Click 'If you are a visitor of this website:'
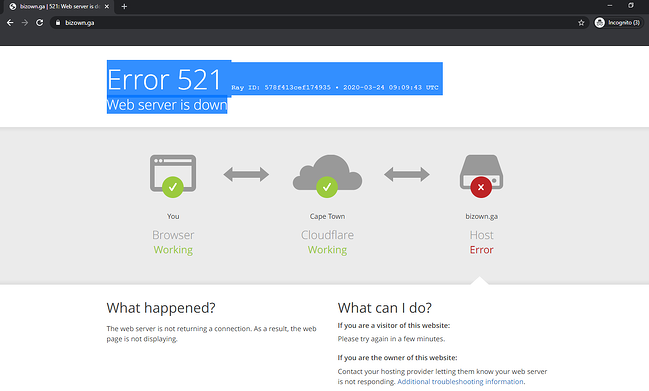This screenshot has height=391, width=649. point(394,325)
